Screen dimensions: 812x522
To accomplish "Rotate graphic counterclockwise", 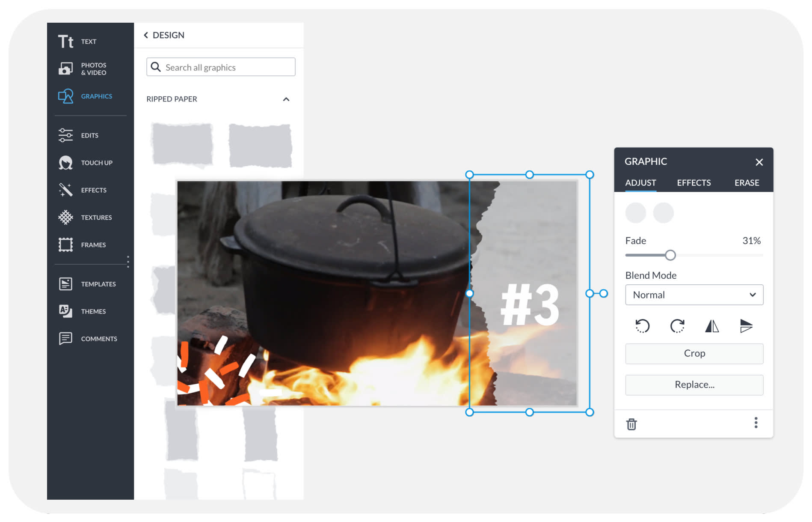I will [642, 326].
